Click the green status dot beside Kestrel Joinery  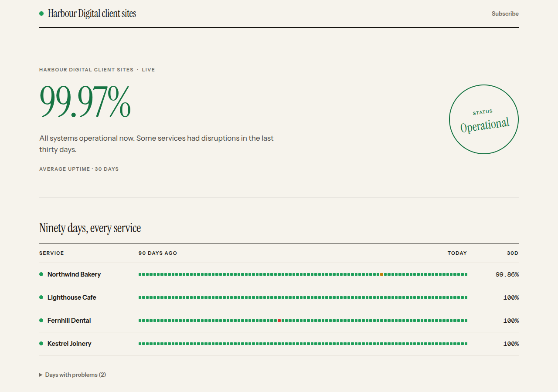pos(41,344)
